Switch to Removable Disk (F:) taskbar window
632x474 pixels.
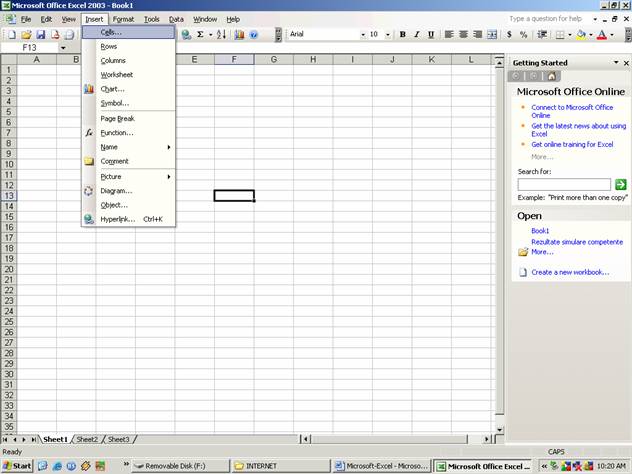pyautogui.click(x=181, y=466)
